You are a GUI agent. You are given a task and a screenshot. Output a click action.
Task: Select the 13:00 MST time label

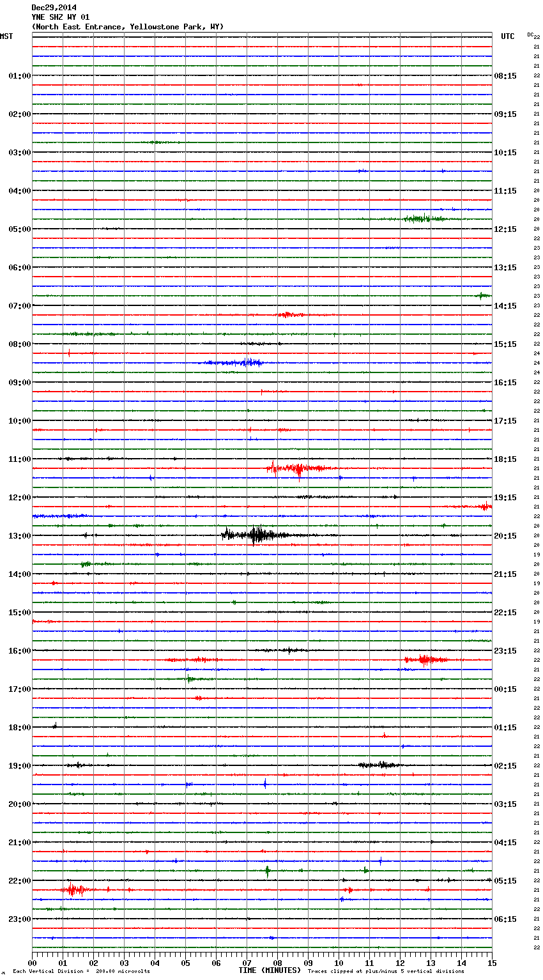19,536
